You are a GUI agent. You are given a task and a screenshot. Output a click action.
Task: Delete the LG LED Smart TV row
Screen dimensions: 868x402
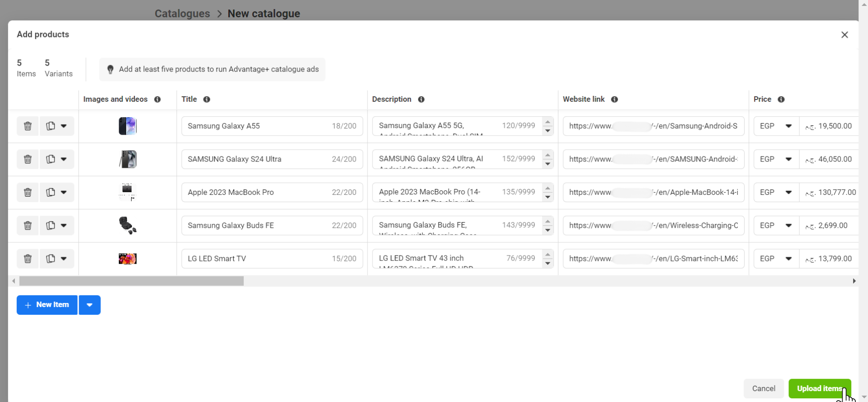click(28, 259)
